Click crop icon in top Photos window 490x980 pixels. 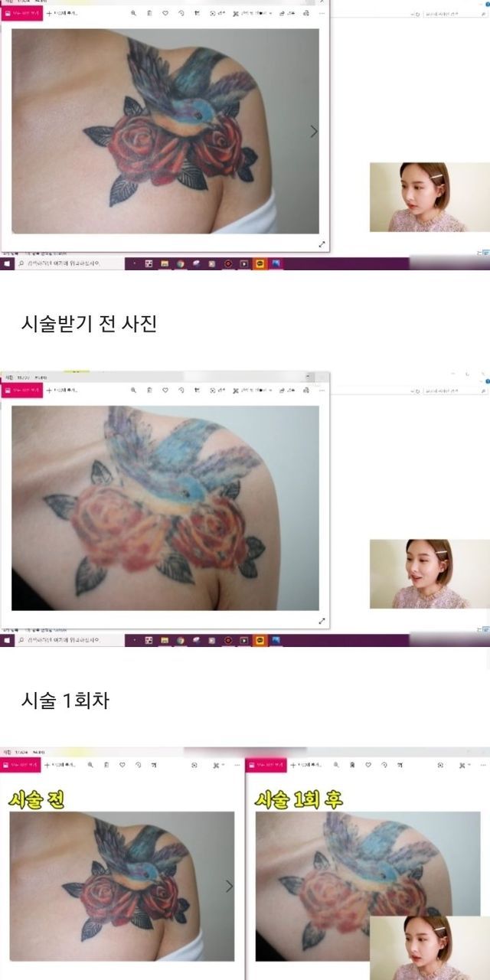point(198,13)
